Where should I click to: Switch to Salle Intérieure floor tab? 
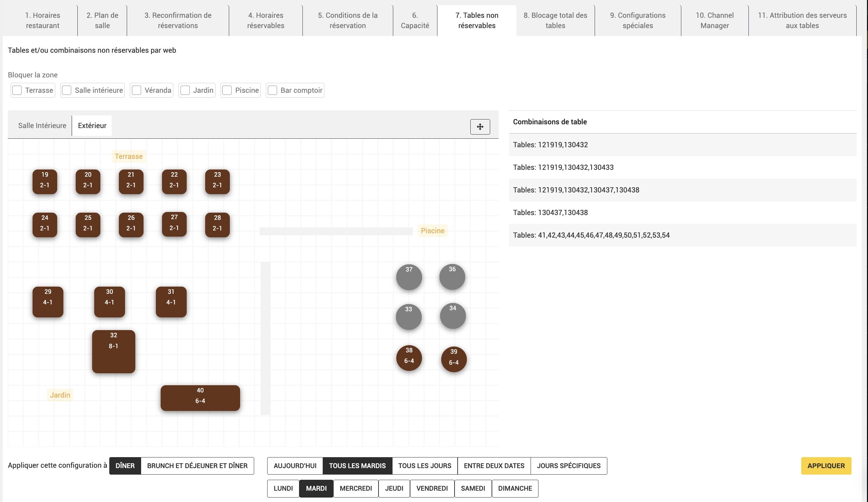[42, 126]
